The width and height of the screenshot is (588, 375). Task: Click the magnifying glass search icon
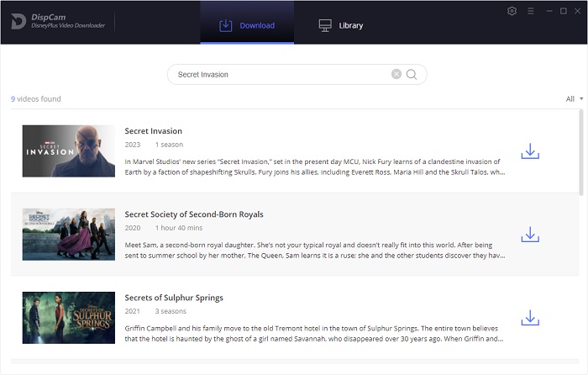[412, 74]
